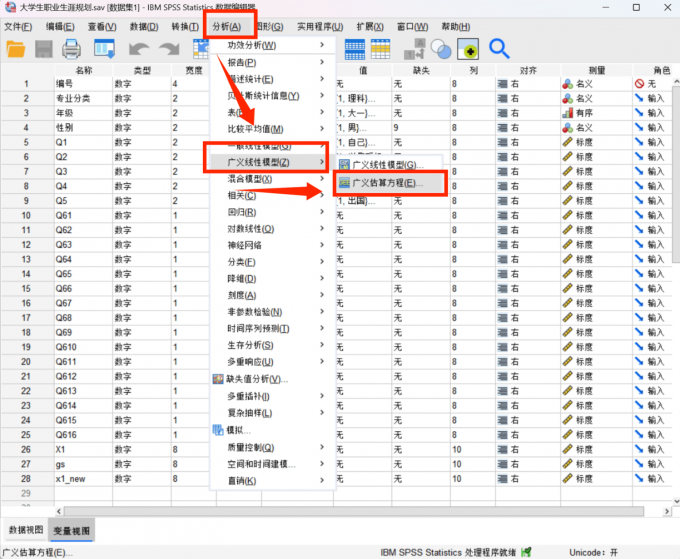
Task: Click the processor ready status bar icon
Action: click(x=526, y=552)
